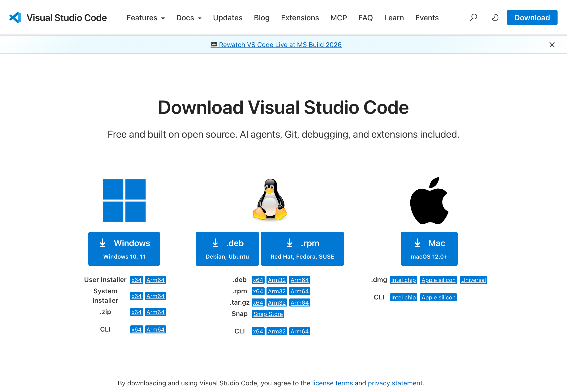
Task: Download the Windows 10, 11 installer
Action: (x=124, y=249)
